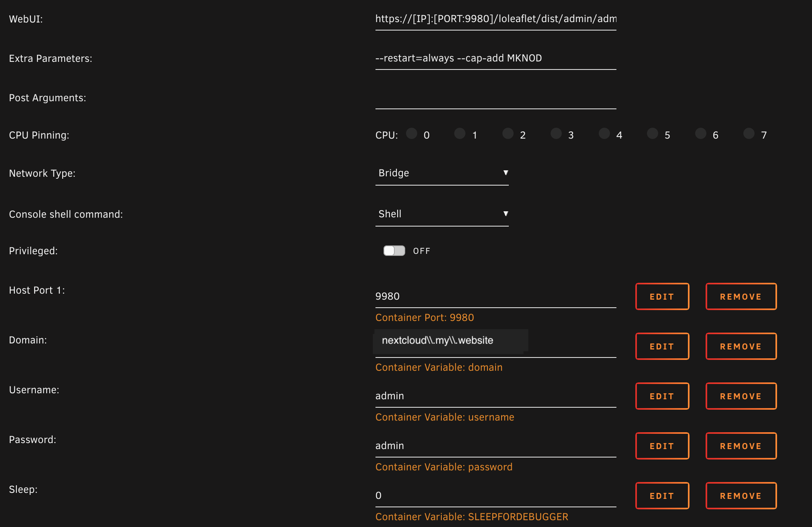Click the Password value field

tap(496, 446)
